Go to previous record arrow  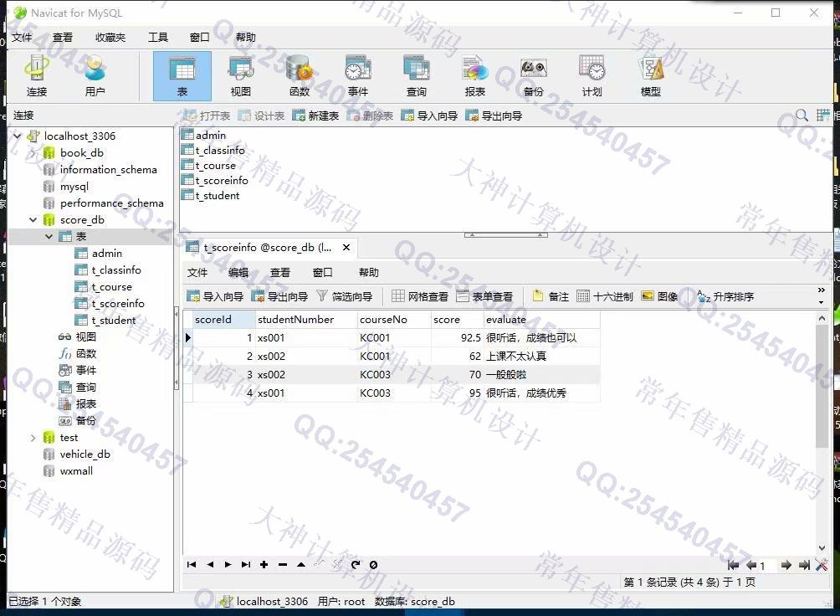pos(210,565)
